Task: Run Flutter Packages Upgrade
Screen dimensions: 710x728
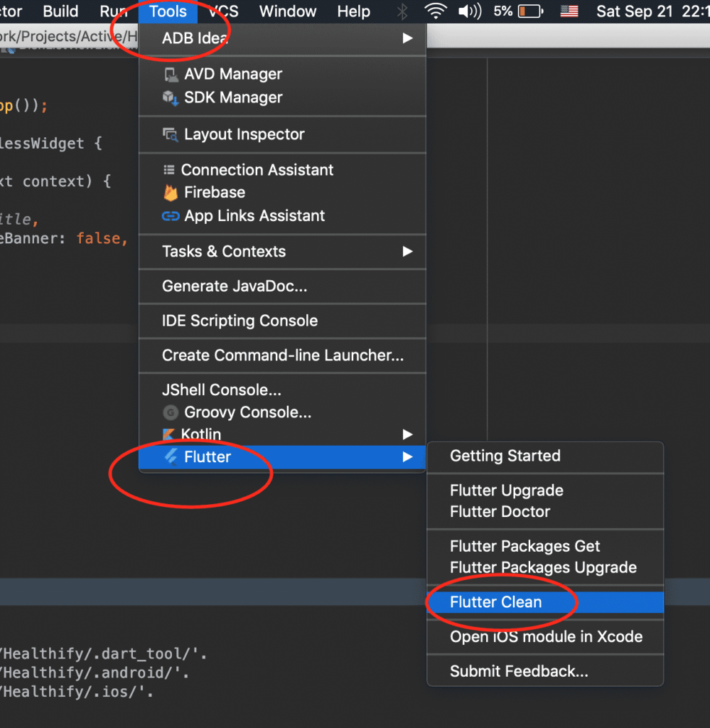Action: point(545,568)
